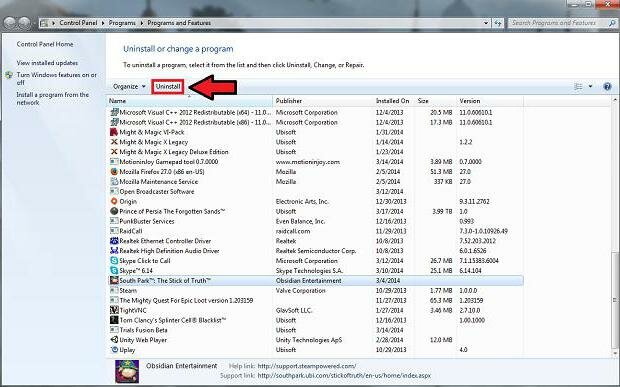Select The Mighty Quest For Epic Loot entry

316,300
